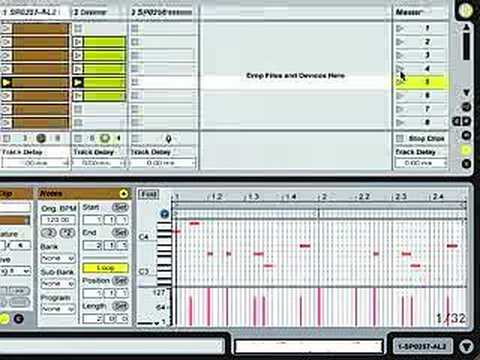The image size is (480, 360).
Task: Click the Clip box title
Action: pos(6,194)
